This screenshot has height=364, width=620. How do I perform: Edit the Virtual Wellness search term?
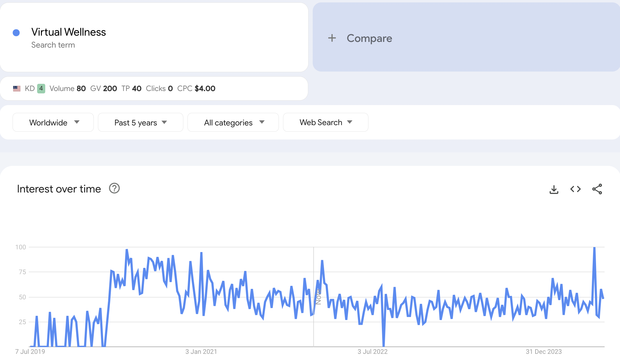[x=69, y=32]
